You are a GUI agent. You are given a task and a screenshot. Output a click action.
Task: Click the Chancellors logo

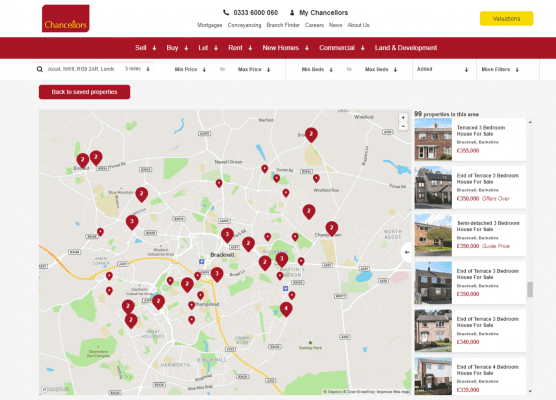pyautogui.click(x=66, y=18)
